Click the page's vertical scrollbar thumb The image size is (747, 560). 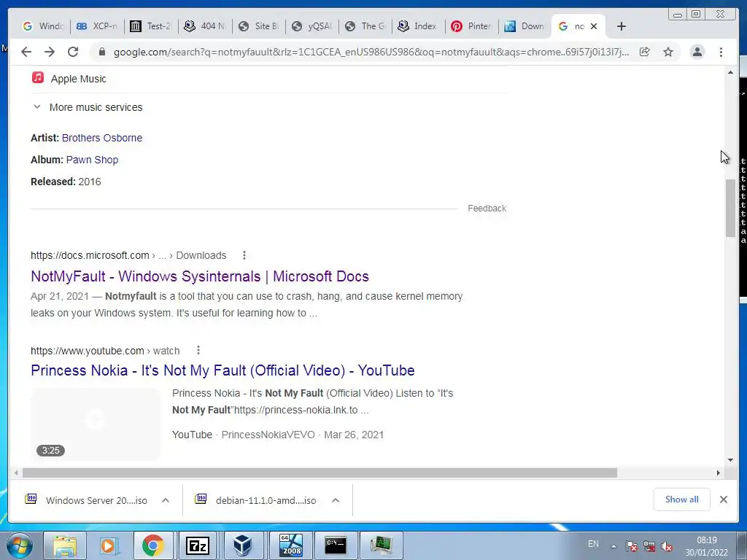[x=730, y=208]
